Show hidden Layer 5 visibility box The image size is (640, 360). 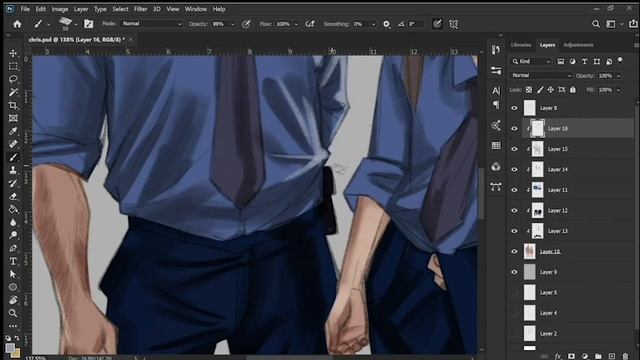click(x=514, y=293)
